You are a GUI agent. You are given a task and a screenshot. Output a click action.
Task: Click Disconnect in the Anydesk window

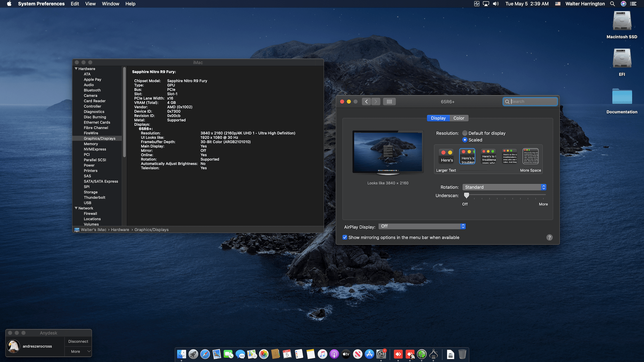(78, 341)
